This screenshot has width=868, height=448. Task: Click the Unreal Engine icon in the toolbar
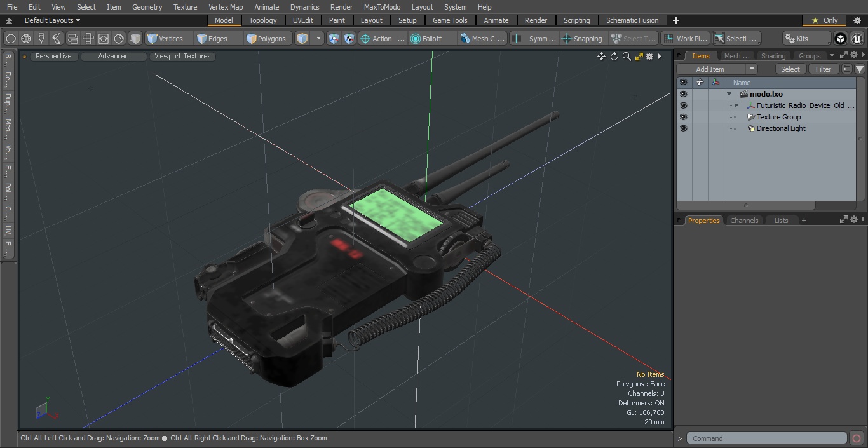pyautogui.click(x=857, y=39)
